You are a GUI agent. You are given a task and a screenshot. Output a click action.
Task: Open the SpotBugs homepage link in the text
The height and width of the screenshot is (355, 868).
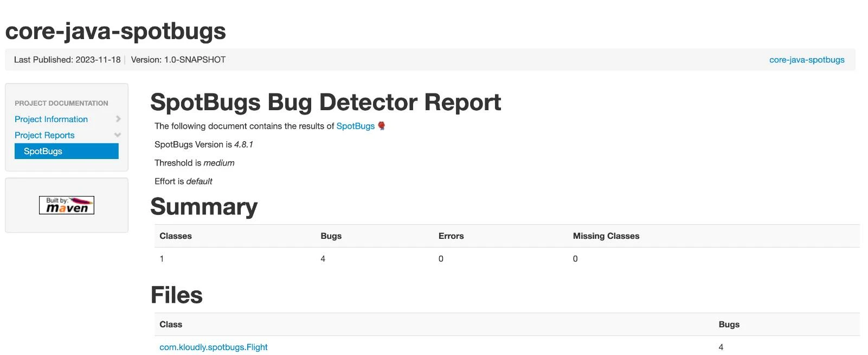click(x=356, y=126)
